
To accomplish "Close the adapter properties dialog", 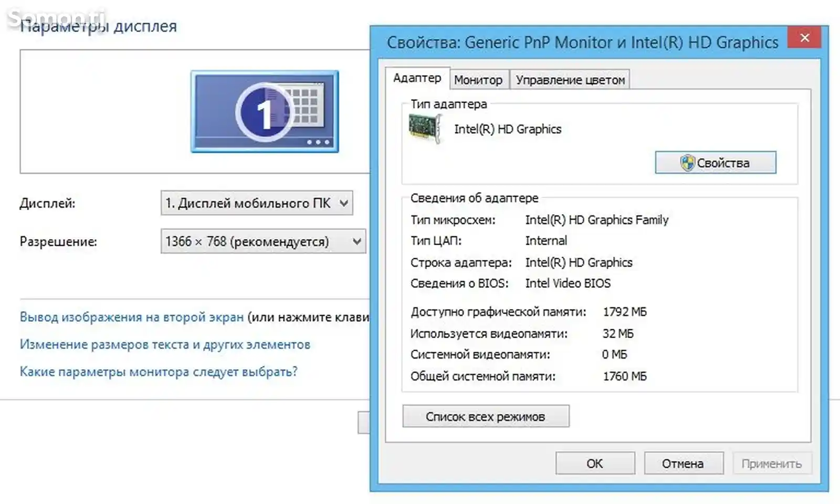I will (x=804, y=38).
